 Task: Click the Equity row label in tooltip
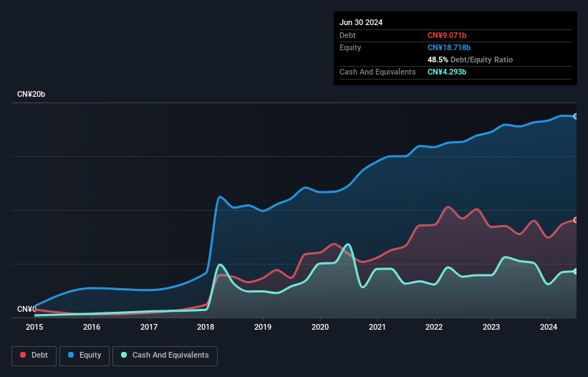[x=350, y=47]
